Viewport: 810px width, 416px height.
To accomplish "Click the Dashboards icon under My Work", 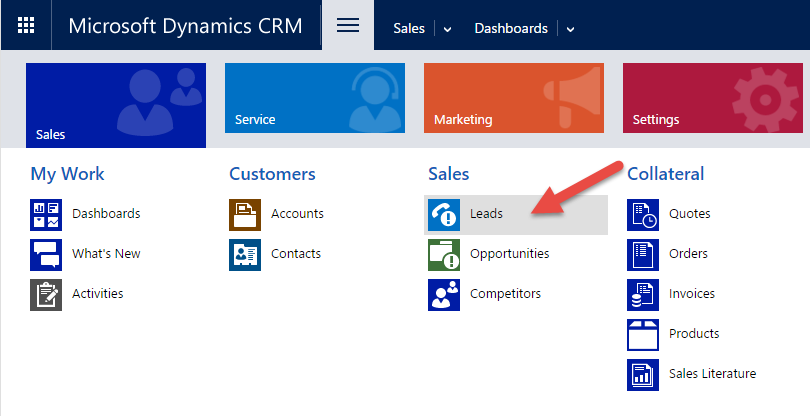I will click(x=46, y=214).
